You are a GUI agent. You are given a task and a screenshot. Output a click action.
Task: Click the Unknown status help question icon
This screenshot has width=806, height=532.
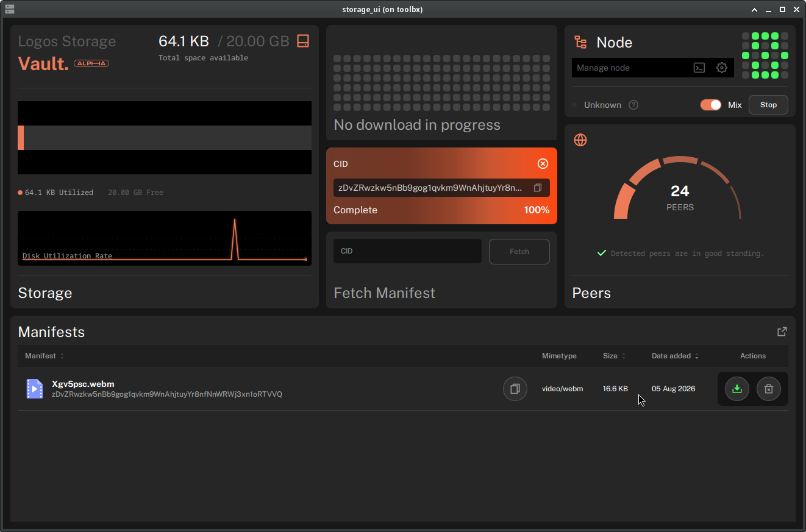(x=633, y=105)
